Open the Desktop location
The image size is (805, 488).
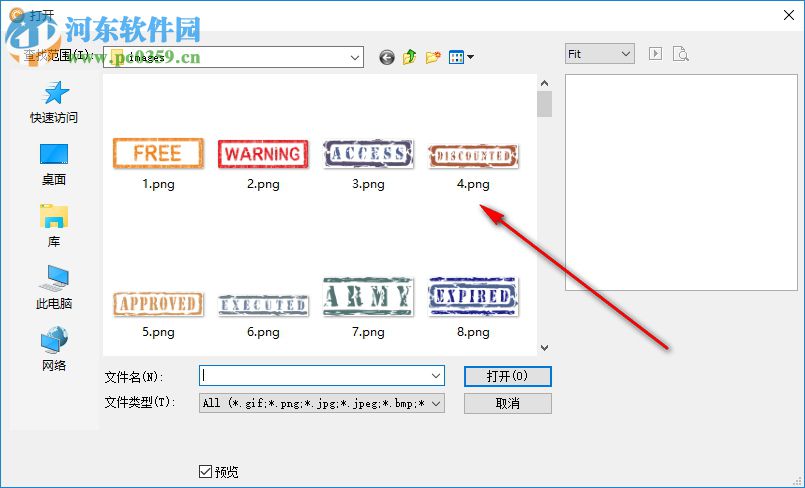54,164
